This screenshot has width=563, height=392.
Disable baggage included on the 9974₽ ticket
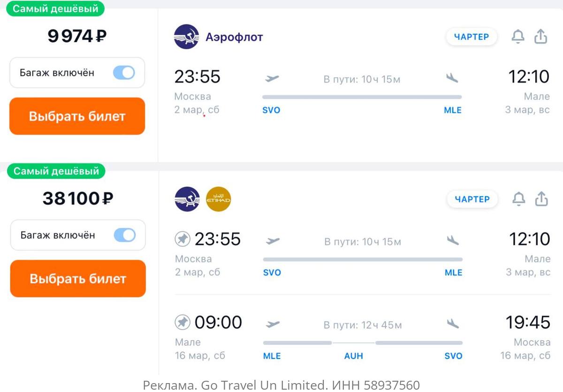click(124, 73)
